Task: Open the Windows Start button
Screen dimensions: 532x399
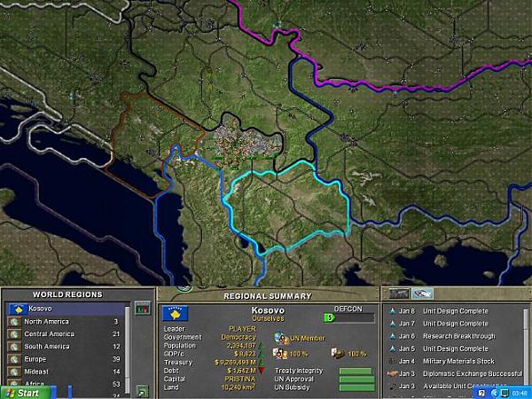Action: point(26,393)
